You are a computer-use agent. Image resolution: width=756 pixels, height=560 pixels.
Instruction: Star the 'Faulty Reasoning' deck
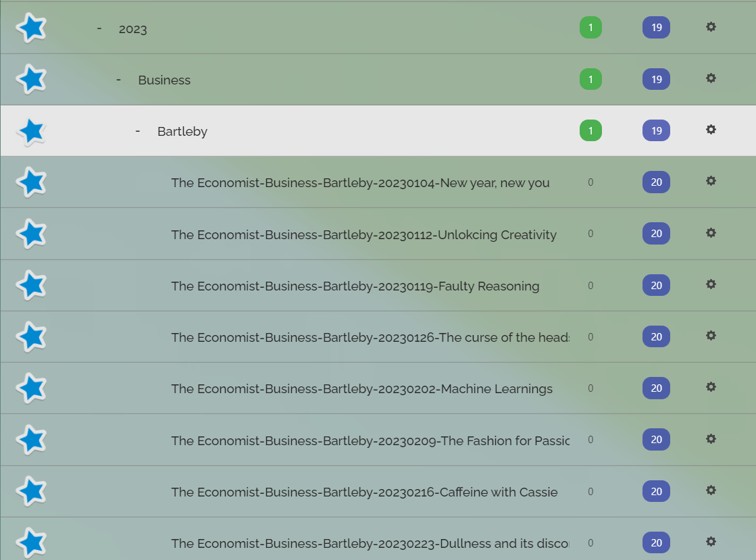31,285
